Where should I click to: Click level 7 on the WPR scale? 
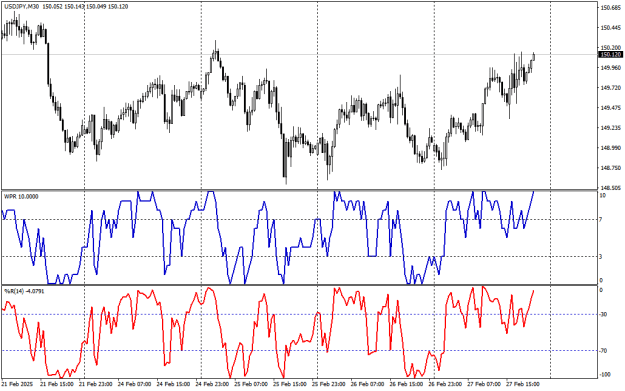tap(601, 220)
